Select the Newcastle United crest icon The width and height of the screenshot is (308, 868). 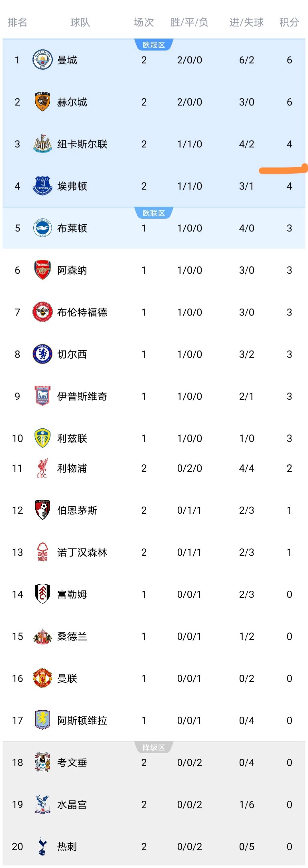(x=42, y=144)
